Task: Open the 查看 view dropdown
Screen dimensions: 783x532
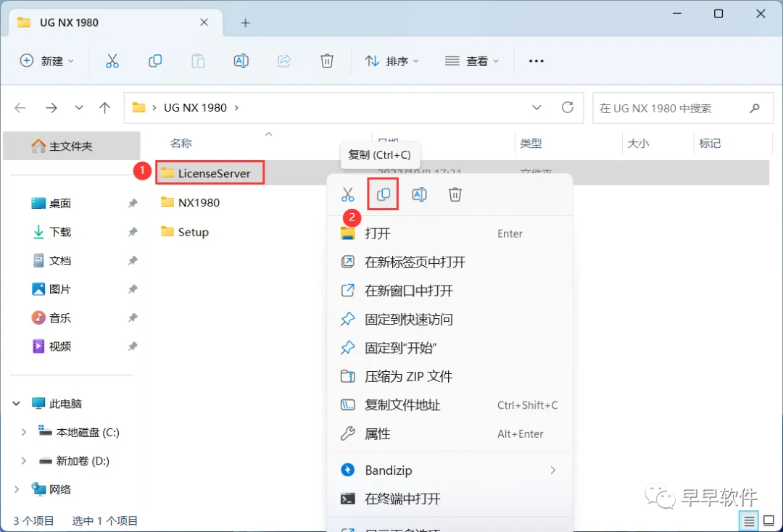Action: pos(472,61)
